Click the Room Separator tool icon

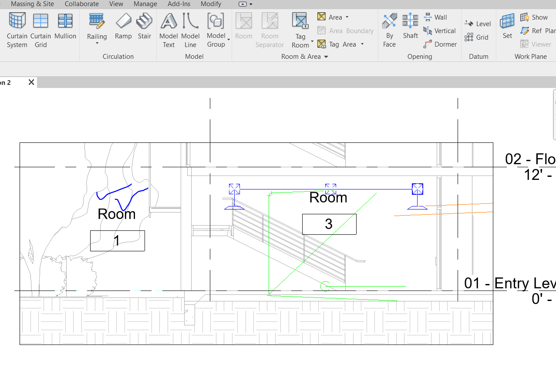pyautogui.click(x=270, y=20)
